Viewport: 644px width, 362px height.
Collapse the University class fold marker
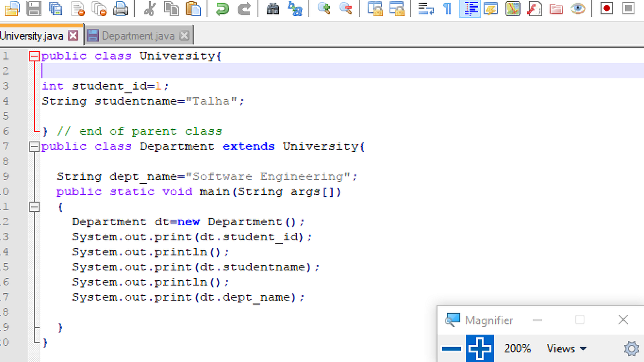pos(34,56)
